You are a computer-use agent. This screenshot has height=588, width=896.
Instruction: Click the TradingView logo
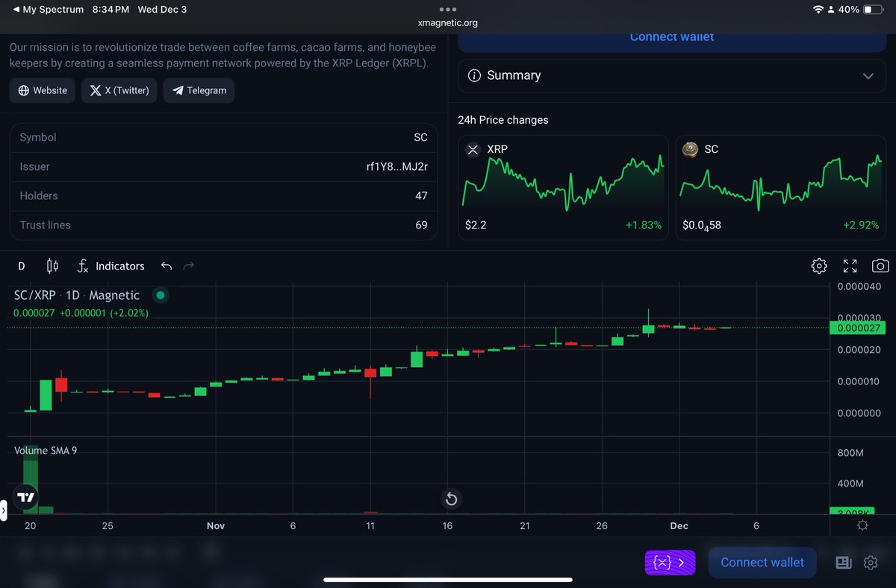25,497
